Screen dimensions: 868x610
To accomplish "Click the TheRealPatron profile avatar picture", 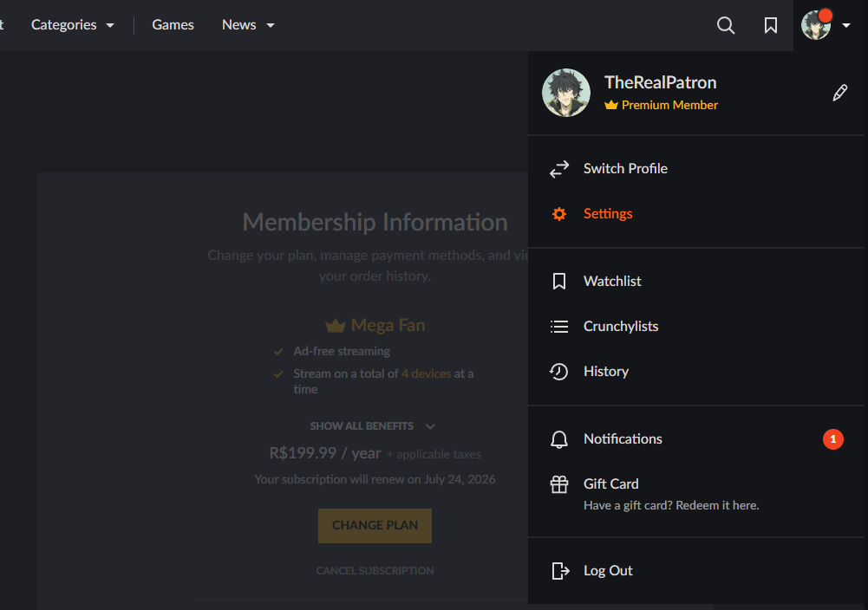I will coord(566,93).
